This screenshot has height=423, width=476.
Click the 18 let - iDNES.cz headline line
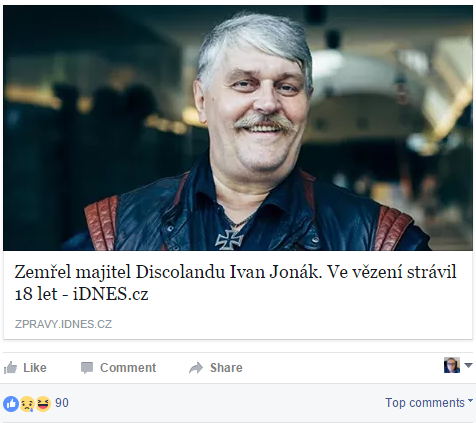[81, 294]
